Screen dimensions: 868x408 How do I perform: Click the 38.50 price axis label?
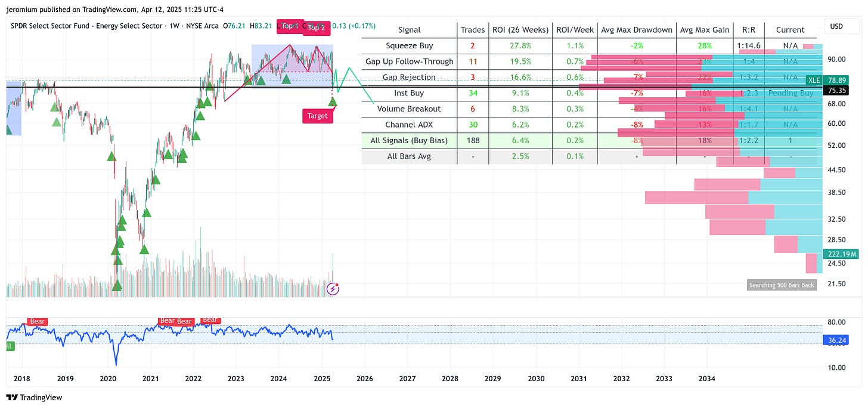[x=836, y=193]
